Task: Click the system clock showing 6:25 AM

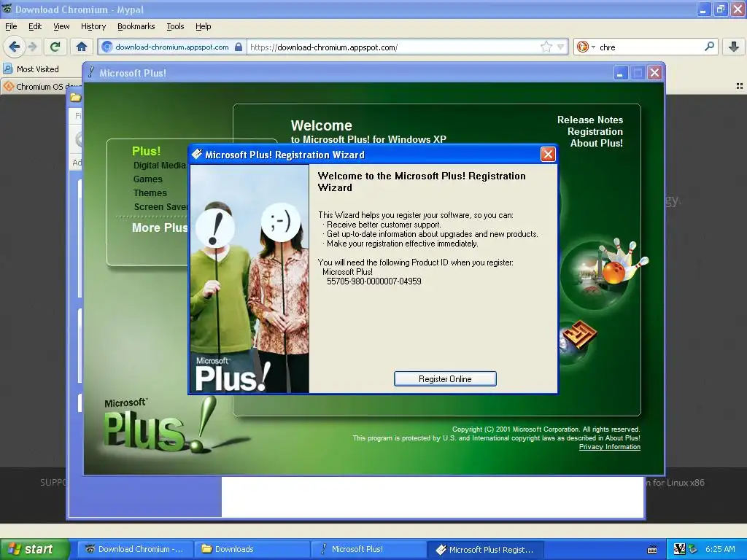Action: 720,549
